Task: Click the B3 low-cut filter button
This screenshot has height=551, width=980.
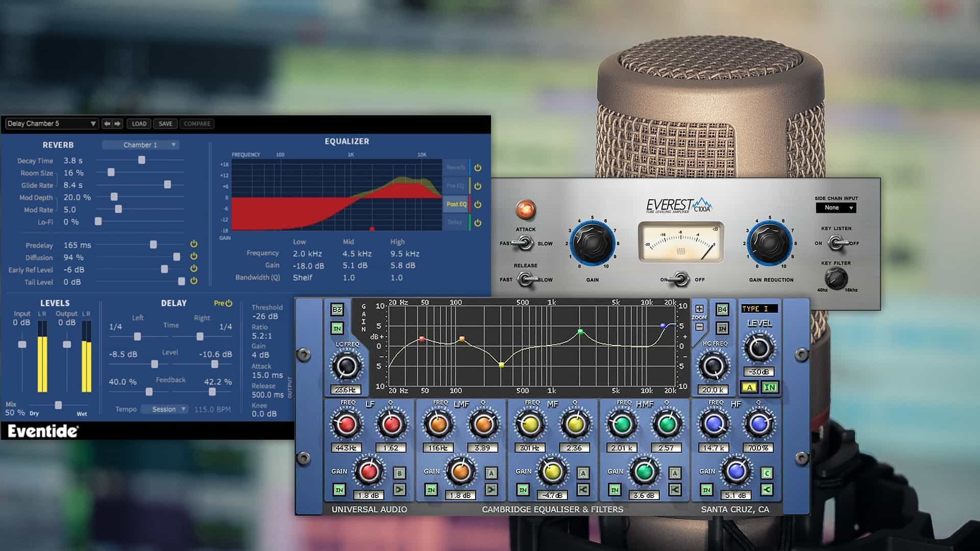Action: 337,310
